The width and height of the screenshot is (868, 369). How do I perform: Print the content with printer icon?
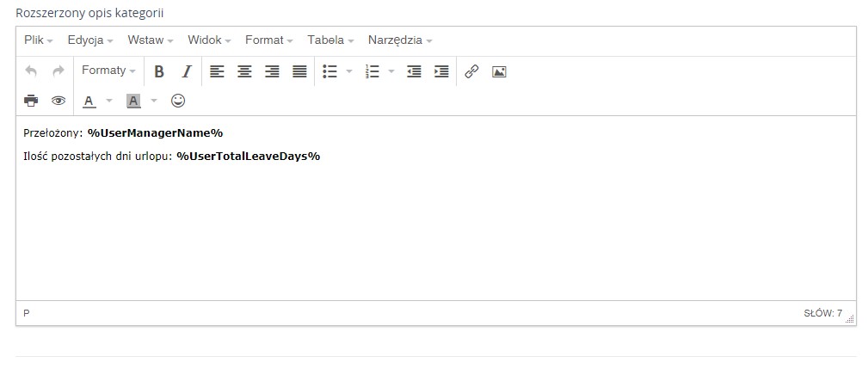click(31, 101)
